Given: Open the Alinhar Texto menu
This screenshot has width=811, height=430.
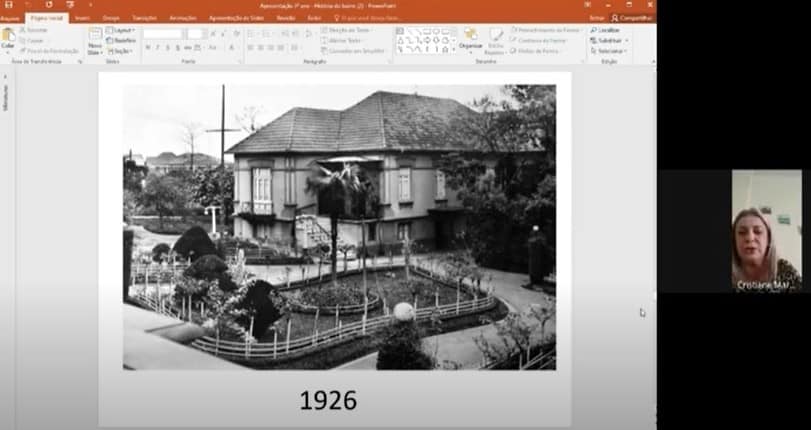Looking at the screenshot, I should pos(342,40).
